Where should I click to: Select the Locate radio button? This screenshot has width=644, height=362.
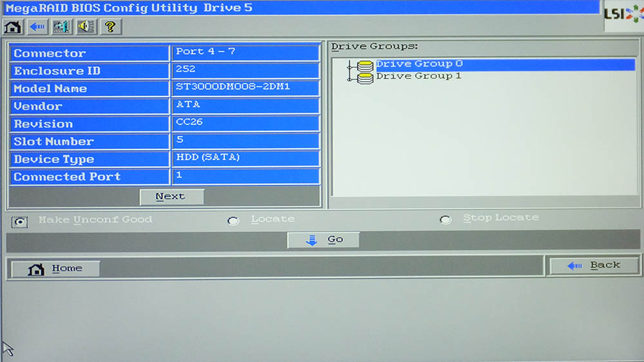[x=233, y=221]
